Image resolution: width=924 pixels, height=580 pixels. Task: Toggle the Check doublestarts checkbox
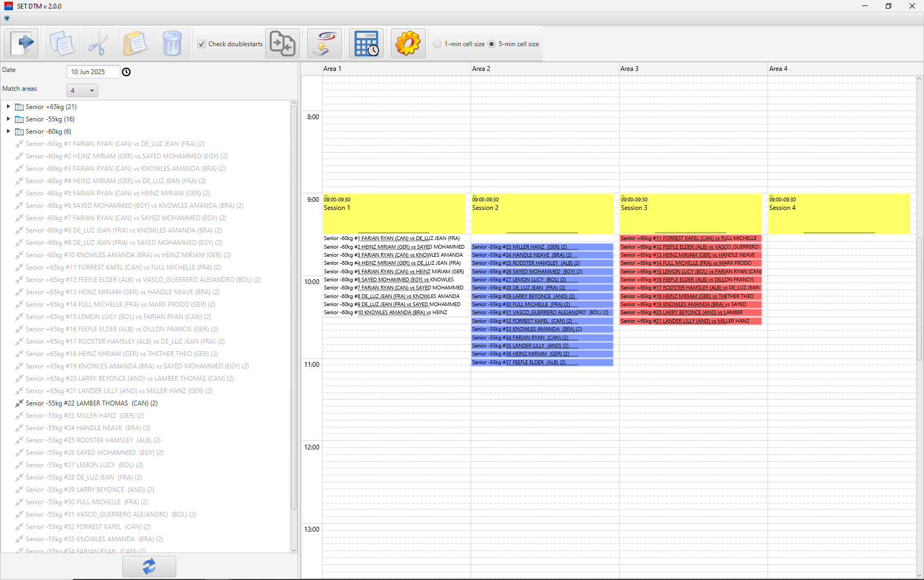[x=201, y=44]
